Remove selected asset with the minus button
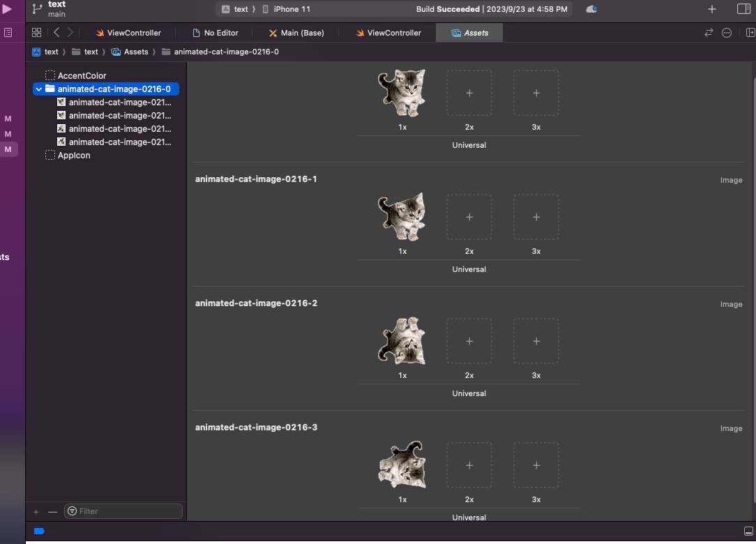This screenshot has width=756, height=544. pos(51,511)
